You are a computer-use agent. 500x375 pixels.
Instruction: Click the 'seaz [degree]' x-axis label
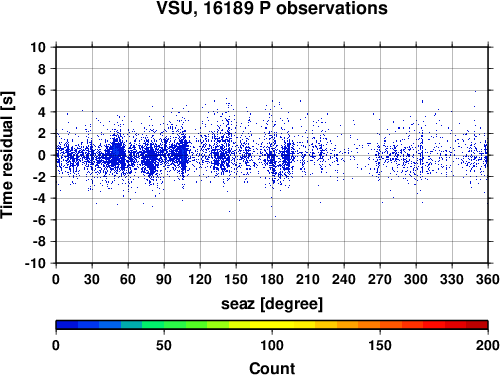click(x=272, y=304)
